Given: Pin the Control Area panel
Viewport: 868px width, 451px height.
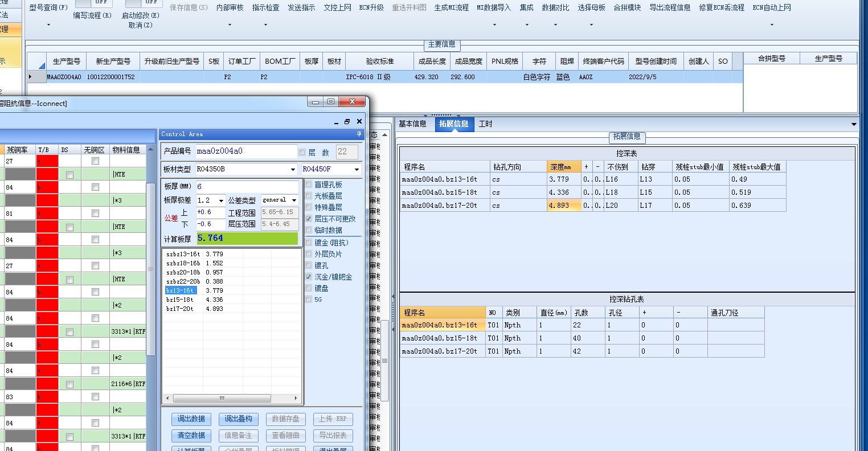Looking at the screenshot, I should [x=359, y=134].
